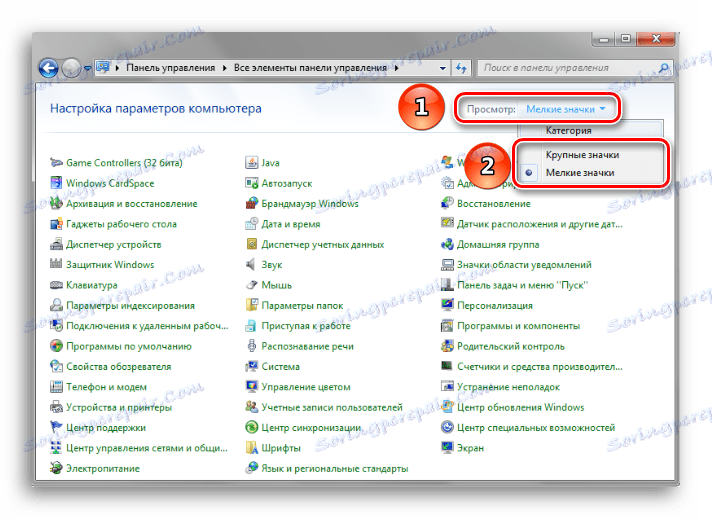Screen dimensions: 712x519
Task: Click the Родительский контроль icon
Action: pyautogui.click(x=447, y=346)
